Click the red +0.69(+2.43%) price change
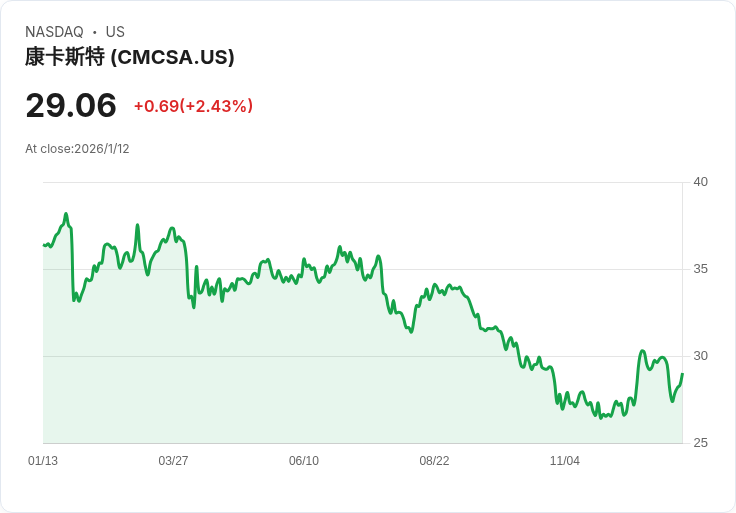Screen dimensions: 736x513 193,106
